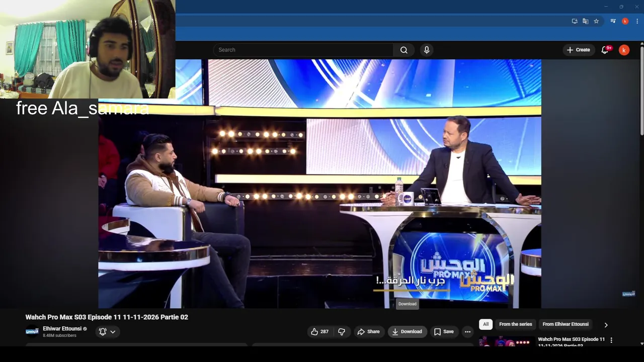This screenshot has height=362, width=644.
Task: Open Elhiwar Ettounsi channel name link
Action: tap(62, 329)
